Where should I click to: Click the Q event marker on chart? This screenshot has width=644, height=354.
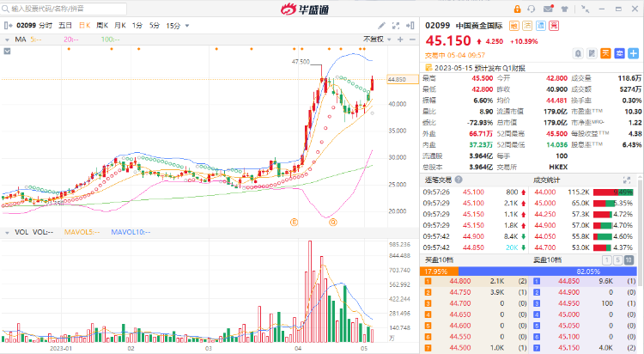[333, 222]
